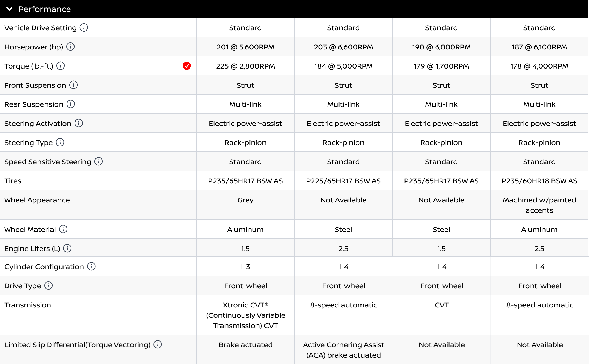This screenshot has height=364, width=589.
Task: Click the Steering Type info icon
Action: (60, 142)
